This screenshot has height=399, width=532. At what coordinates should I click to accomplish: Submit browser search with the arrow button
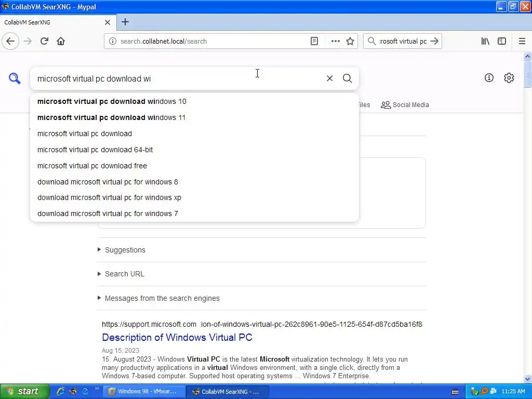(434, 41)
